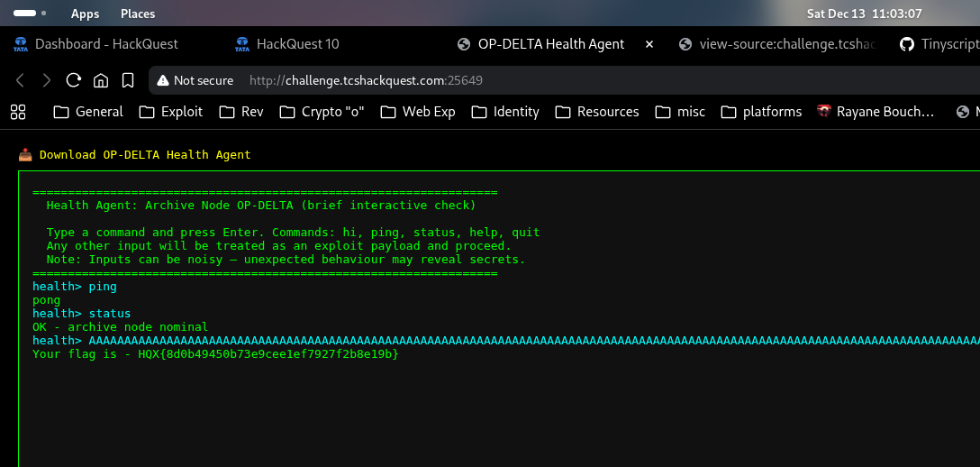Open the Exploit bookmarks folder
980x467 pixels.
pos(170,112)
